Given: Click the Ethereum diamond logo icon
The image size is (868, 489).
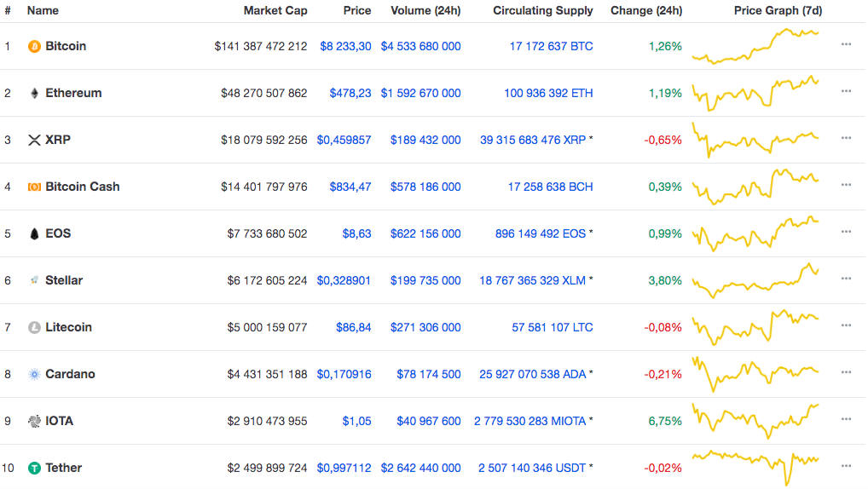Looking at the screenshot, I should point(34,93).
